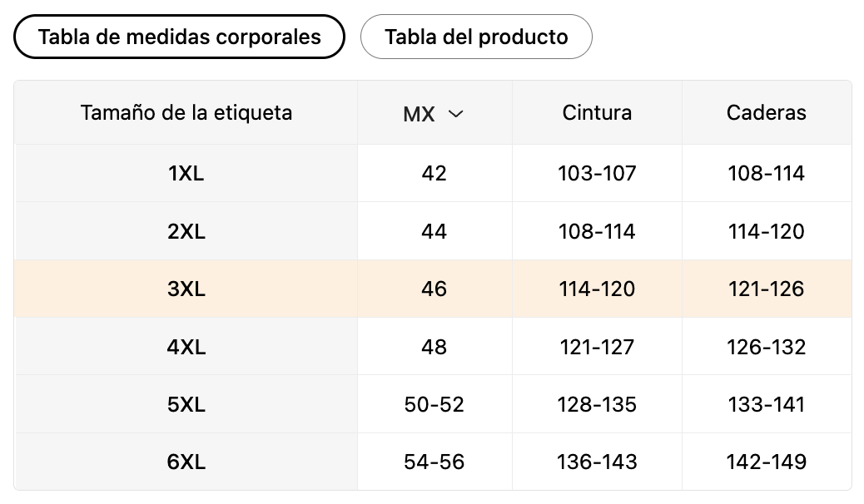
Task: Click the 103-107 waist measurement cell
Action: tap(597, 174)
